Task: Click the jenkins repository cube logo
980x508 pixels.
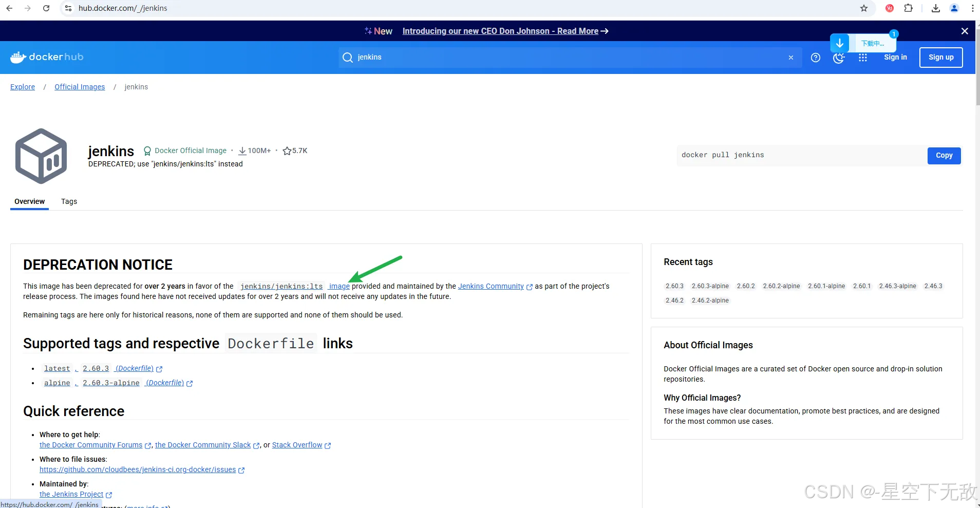Action: coord(41,156)
